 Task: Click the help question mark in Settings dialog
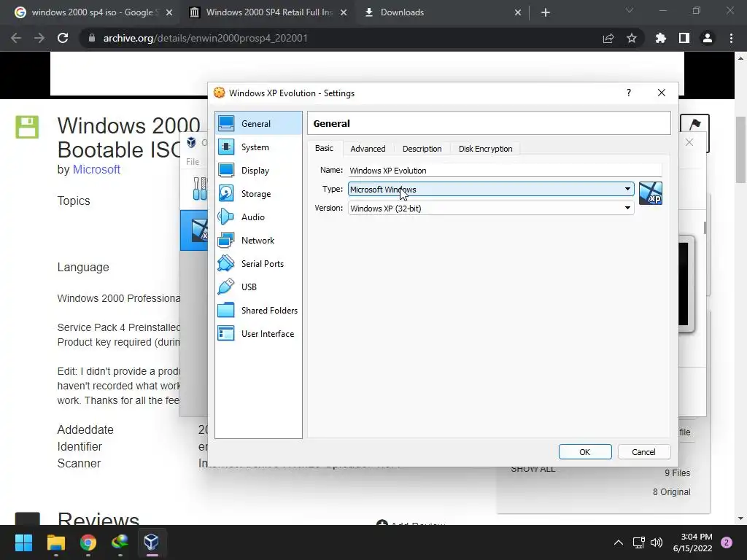(x=628, y=93)
